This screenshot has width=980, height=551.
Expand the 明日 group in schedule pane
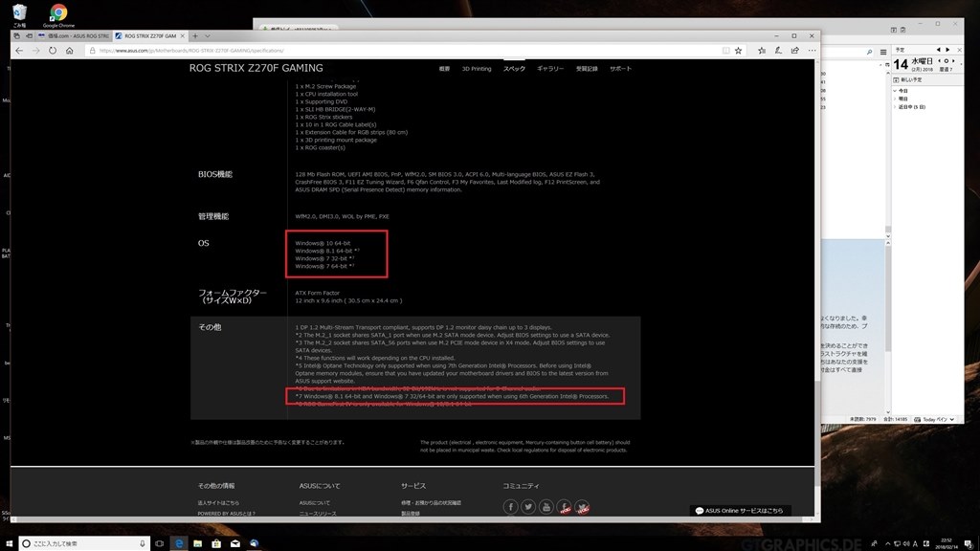tap(895, 99)
